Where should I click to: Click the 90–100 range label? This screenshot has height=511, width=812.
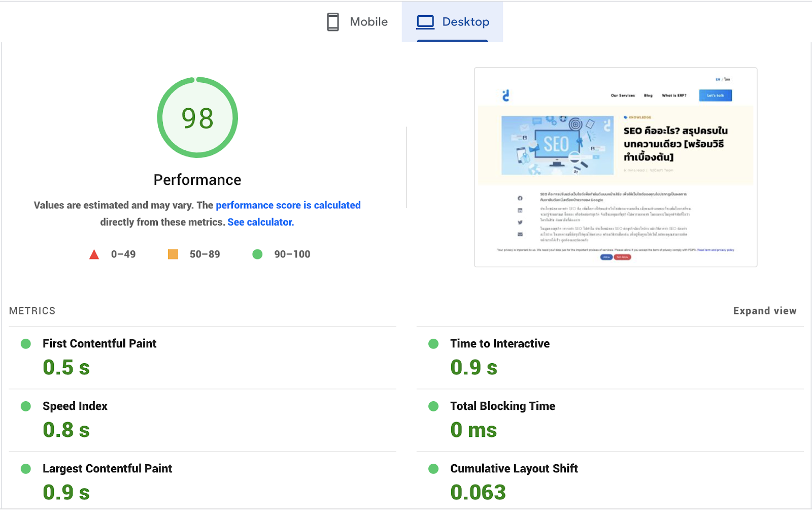(x=292, y=254)
